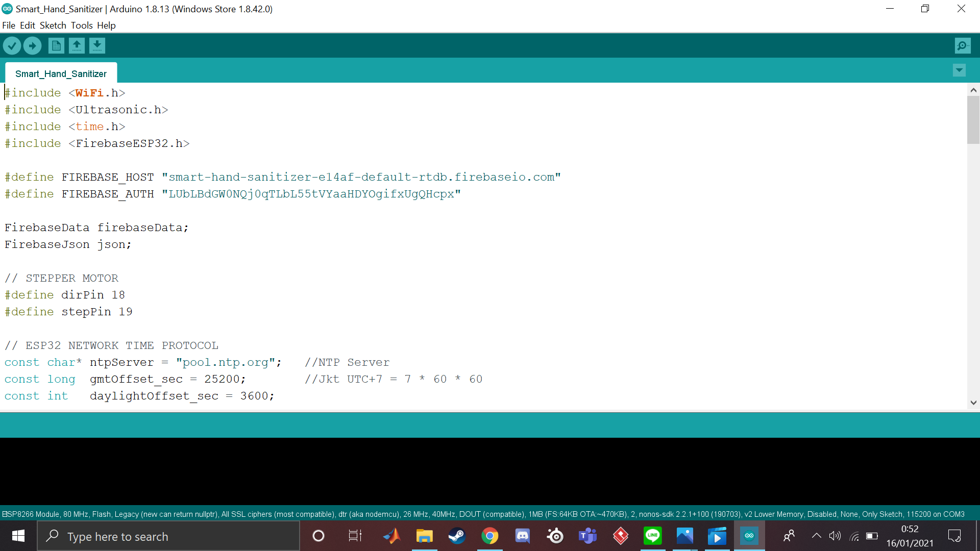Image resolution: width=980 pixels, height=551 pixels.
Task: Open the File menu
Action: click(9, 26)
